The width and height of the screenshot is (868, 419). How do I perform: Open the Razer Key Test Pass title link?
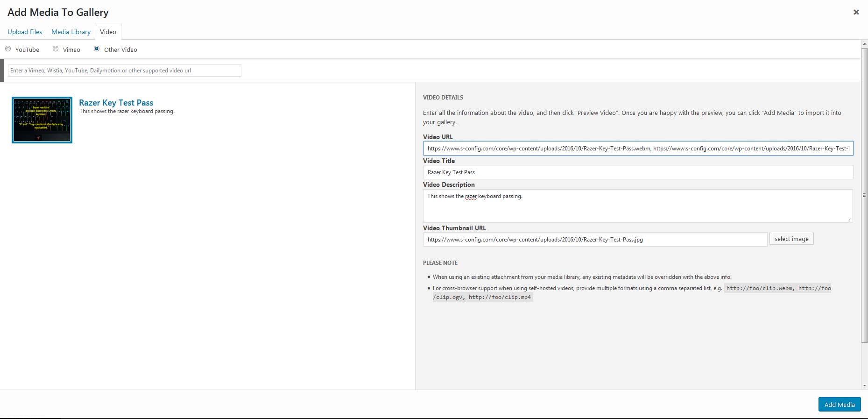(x=116, y=103)
